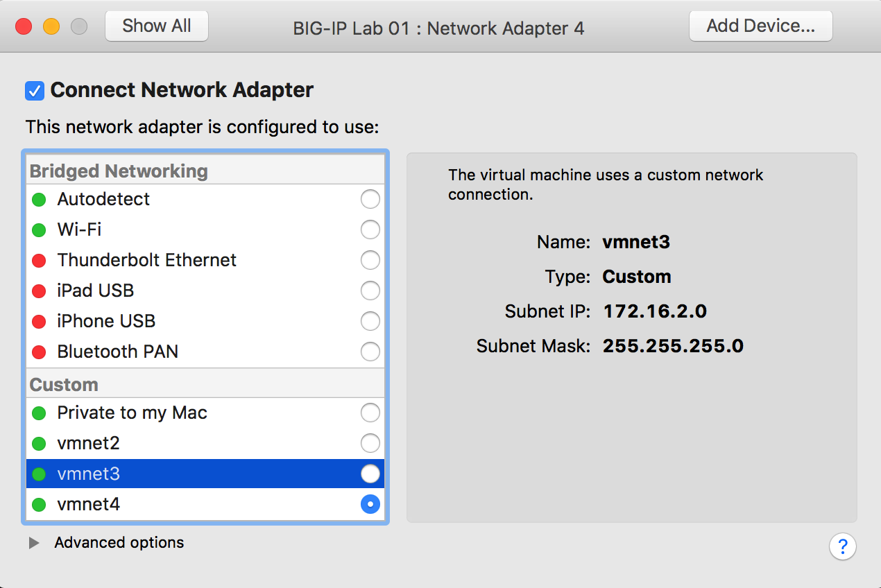The image size is (881, 588).
Task: Select the iPad USB radio button
Action: tap(370, 291)
